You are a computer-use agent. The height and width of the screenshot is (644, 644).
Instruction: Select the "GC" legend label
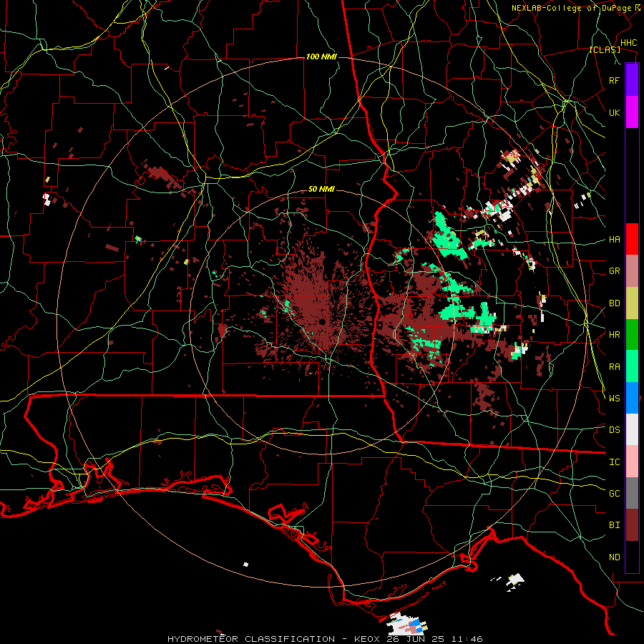coord(614,494)
